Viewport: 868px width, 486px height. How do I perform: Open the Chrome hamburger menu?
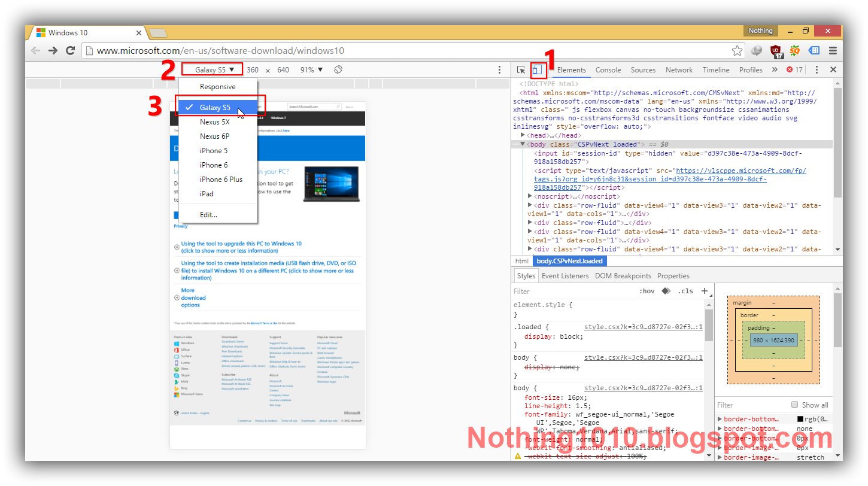[833, 51]
